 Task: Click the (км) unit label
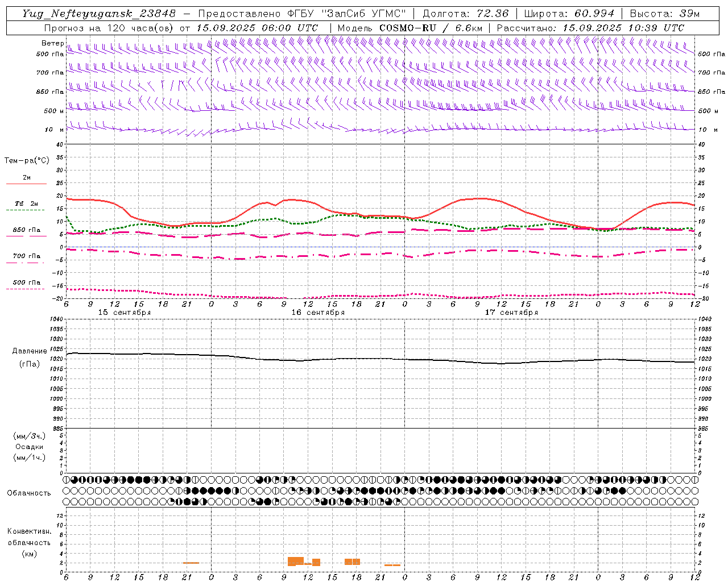pos(29,554)
